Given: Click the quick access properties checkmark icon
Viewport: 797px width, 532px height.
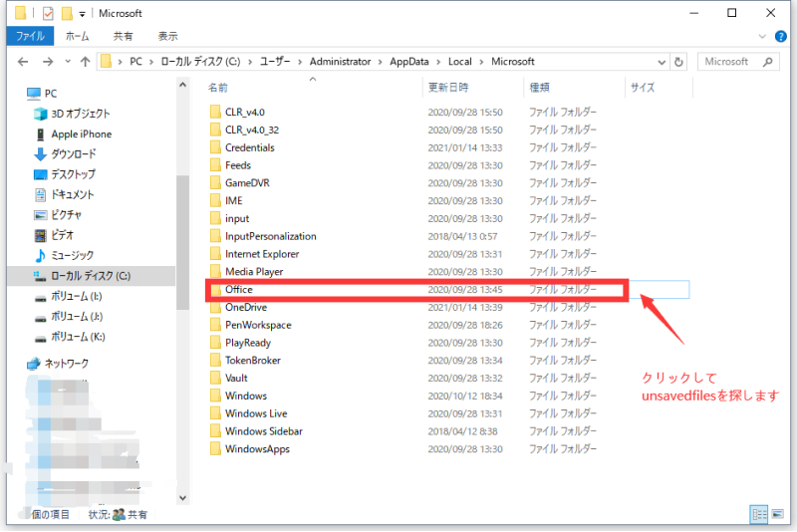Looking at the screenshot, I should 48,13.
